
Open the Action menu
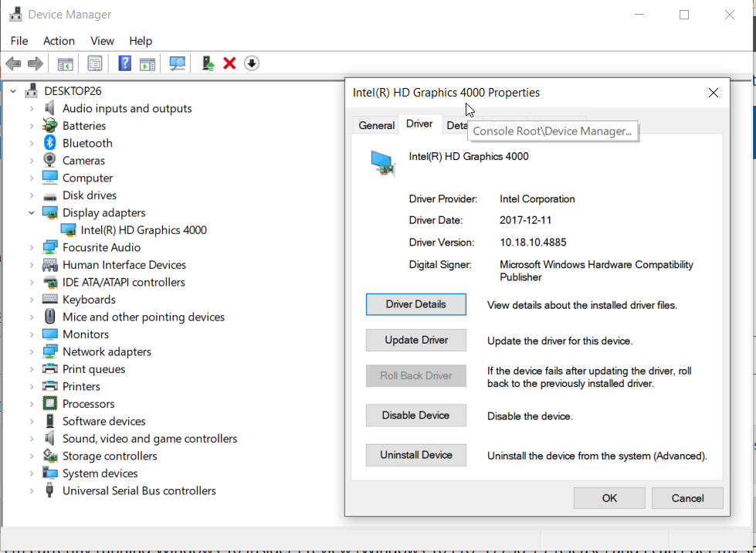tap(59, 41)
